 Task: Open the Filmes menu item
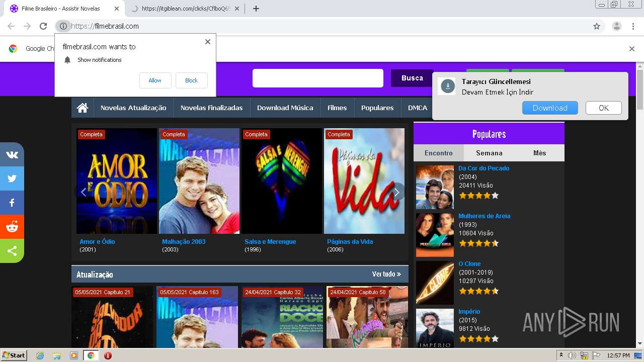(337, 108)
